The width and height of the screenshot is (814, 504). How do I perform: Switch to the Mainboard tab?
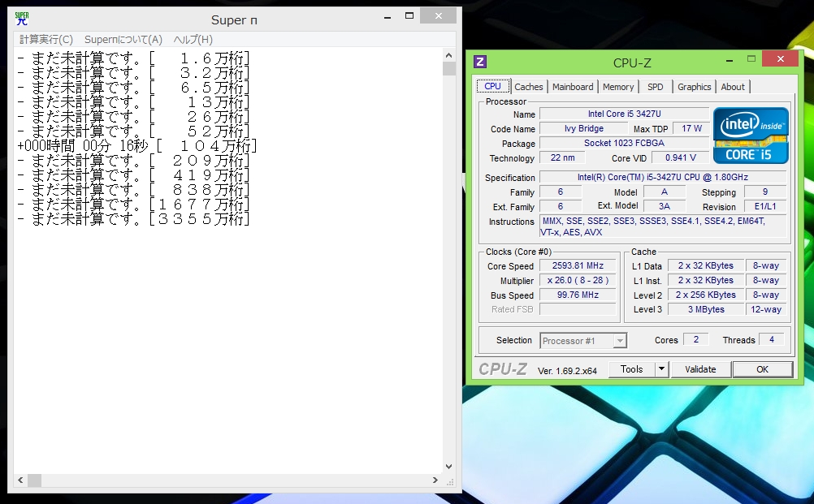coord(573,87)
